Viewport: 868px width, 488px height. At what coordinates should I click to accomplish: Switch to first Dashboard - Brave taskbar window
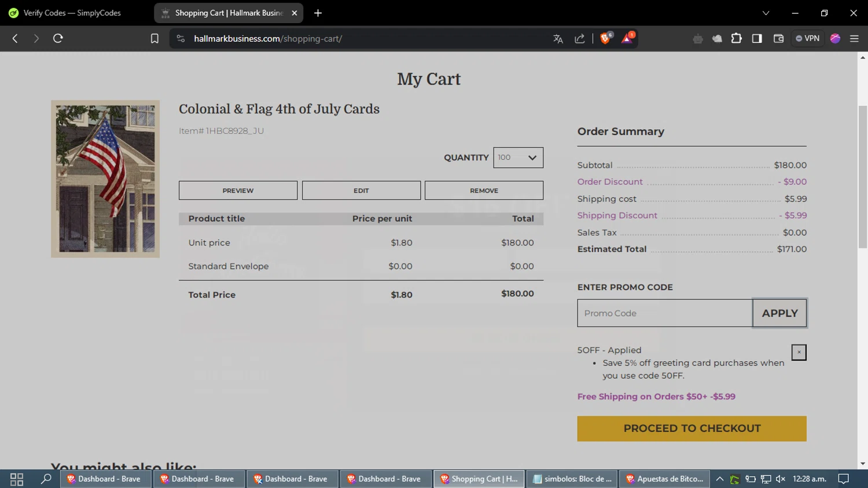pyautogui.click(x=105, y=479)
